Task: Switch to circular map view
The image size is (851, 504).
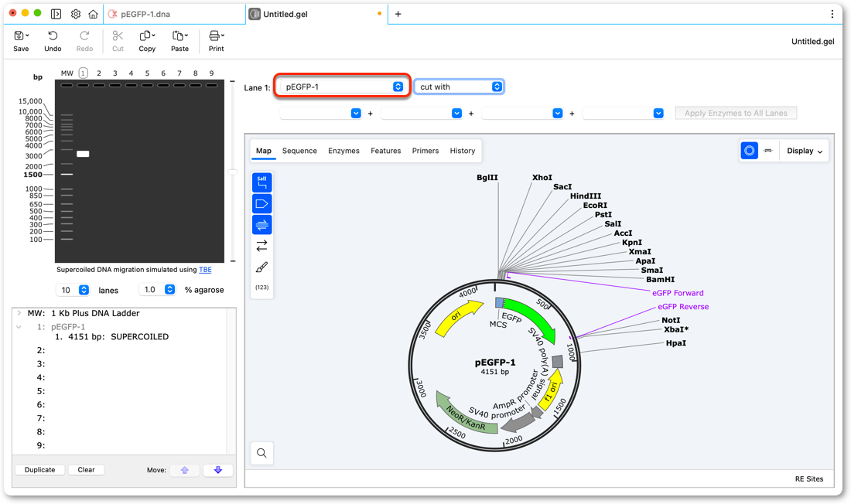Action: click(750, 150)
